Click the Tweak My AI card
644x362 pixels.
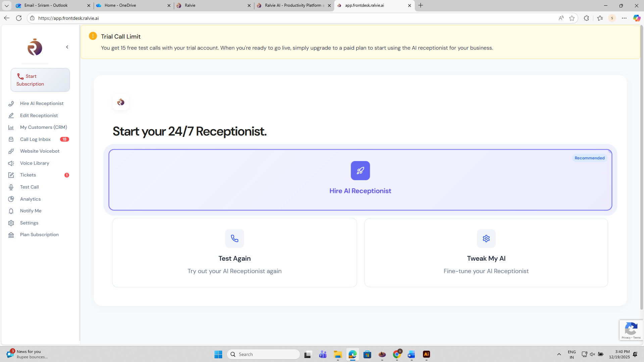tap(486, 253)
